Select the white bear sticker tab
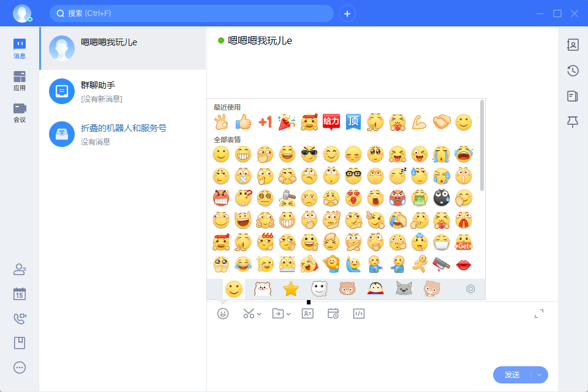The image size is (588, 392). [x=263, y=289]
